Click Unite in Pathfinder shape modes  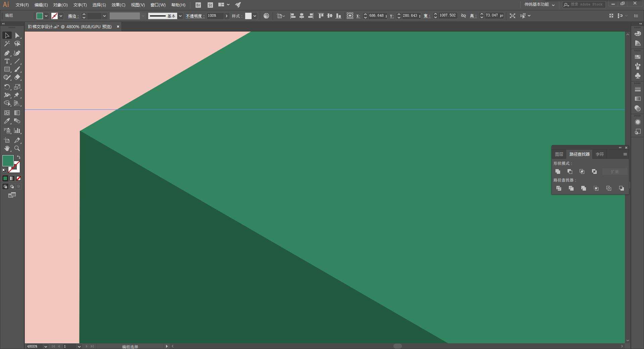[x=558, y=171]
